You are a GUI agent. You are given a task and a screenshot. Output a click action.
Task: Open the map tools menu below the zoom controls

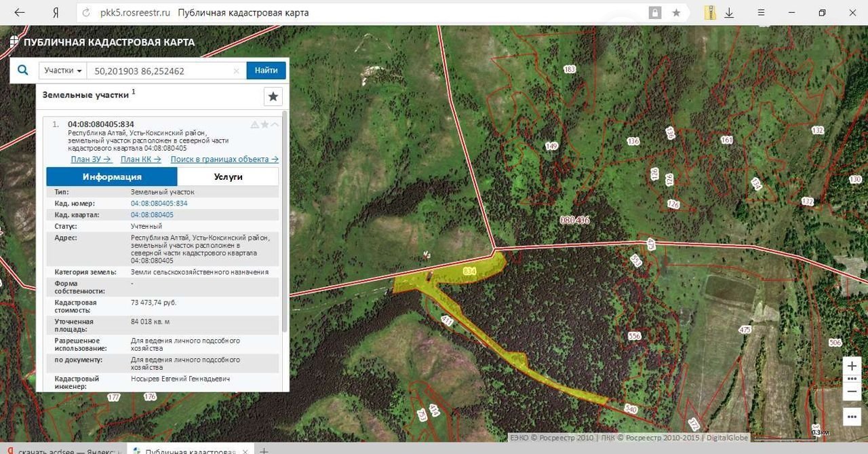pyautogui.click(x=852, y=415)
